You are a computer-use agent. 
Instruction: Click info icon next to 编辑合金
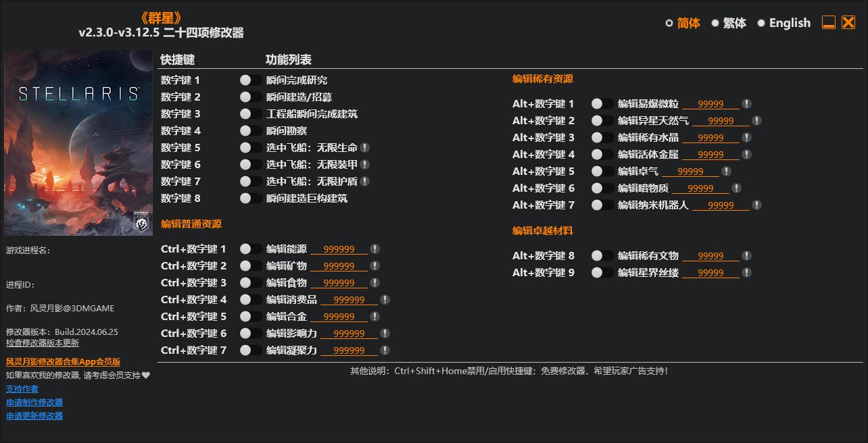pyautogui.click(x=375, y=316)
